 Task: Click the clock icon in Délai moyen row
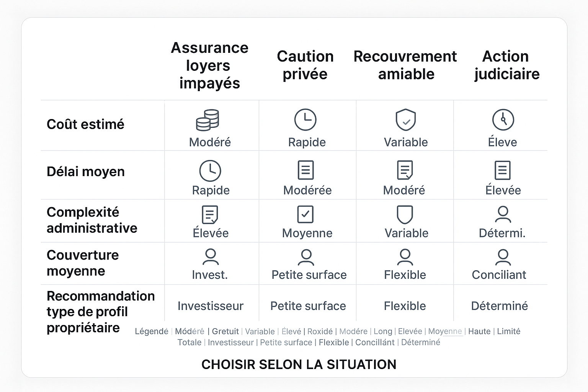click(210, 171)
